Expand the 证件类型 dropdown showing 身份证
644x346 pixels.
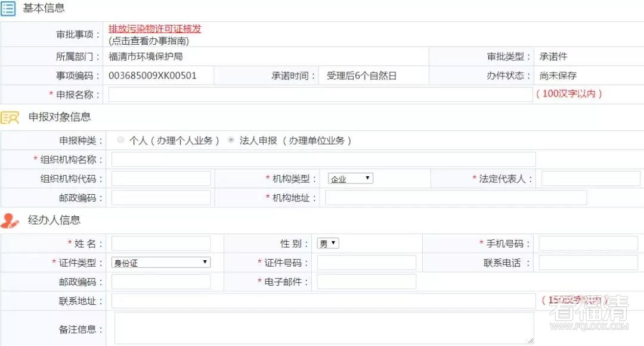pyautogui.click(x=161, y=263)
